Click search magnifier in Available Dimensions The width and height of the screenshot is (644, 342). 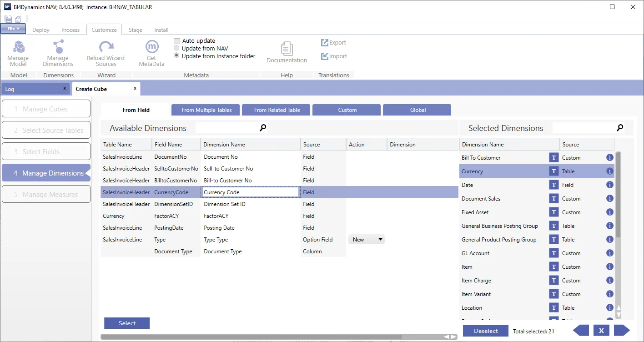(263, 128)
